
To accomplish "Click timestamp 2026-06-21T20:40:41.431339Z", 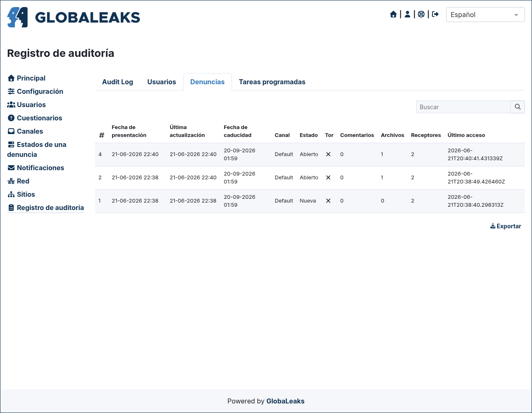I will click(x=475, y=154).
